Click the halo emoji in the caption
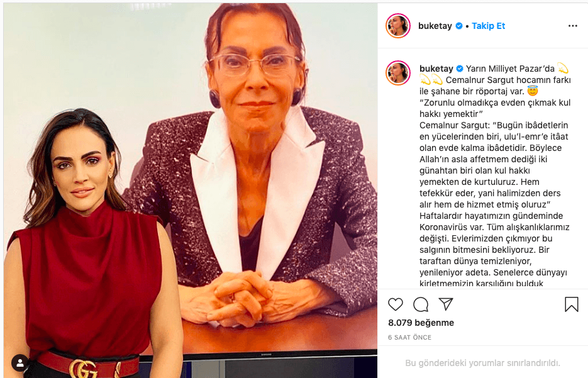This screenshot has height=378, width=588. [x=533, y=91]
